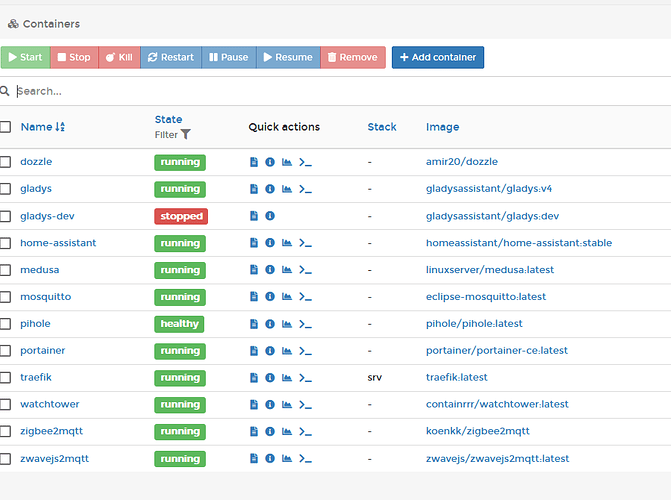Image resolution: width=671 pixels, height=500 pixels.
Task: Check the zwavejs2mqtt container checkbox
Action: click(x=5, y=459)
